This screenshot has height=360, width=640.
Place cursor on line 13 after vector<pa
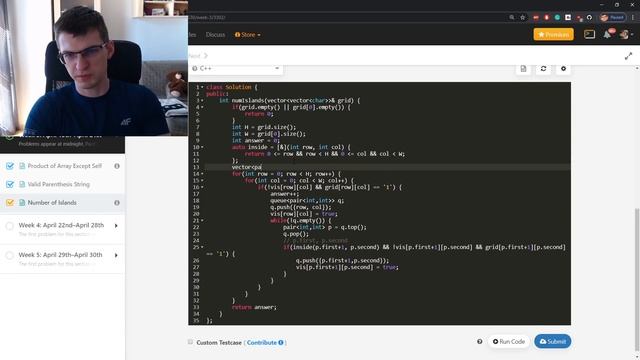pos(262,167)
